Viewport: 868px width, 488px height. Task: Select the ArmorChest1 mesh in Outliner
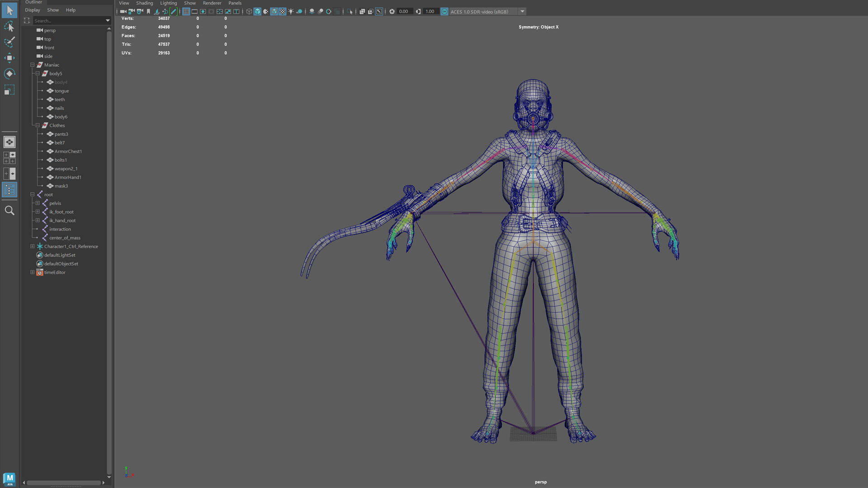pos(68,151)
